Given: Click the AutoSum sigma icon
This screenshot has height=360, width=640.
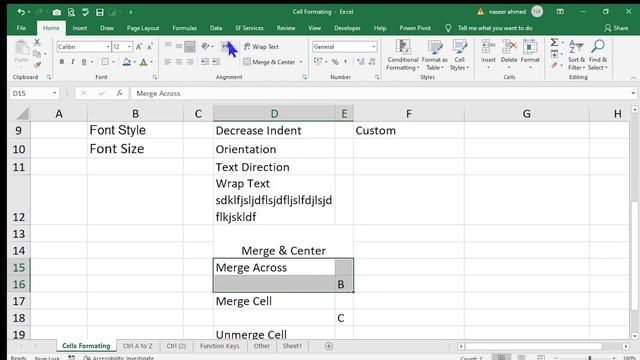Looking at the screenshot, I should click(554, 42).
